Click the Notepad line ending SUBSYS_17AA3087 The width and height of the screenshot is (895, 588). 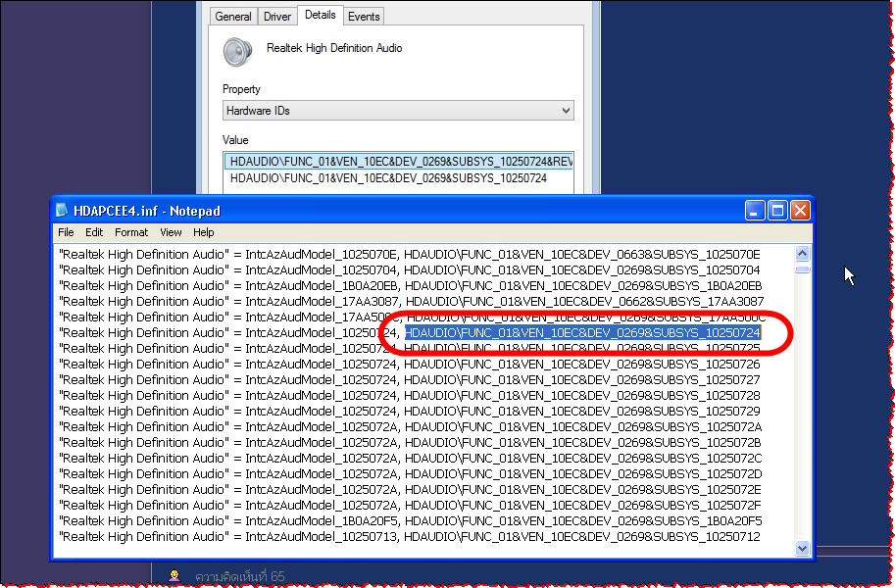click(x=411, y=302)
